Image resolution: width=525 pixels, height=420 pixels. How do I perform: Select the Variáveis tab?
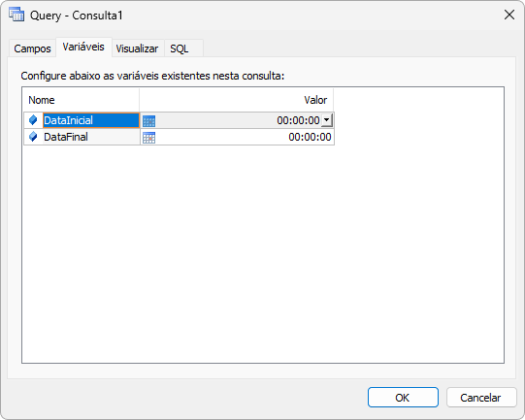[83, 47]
